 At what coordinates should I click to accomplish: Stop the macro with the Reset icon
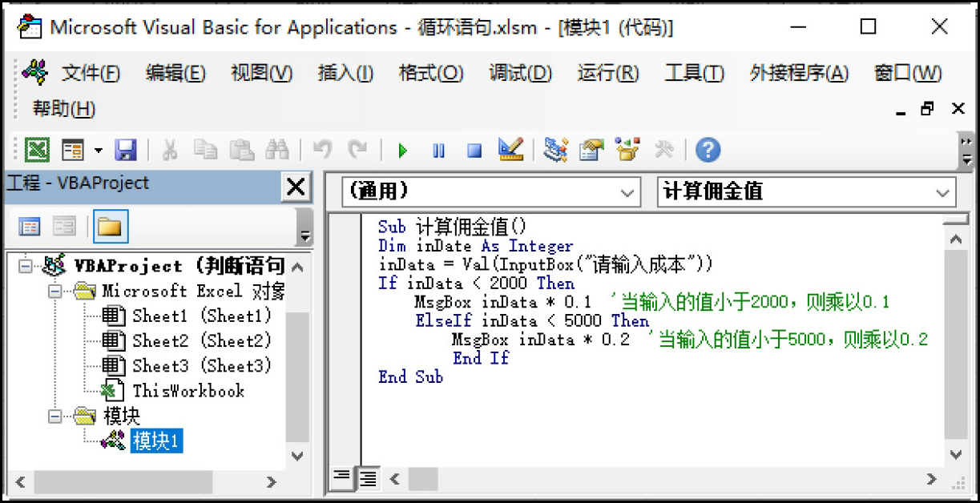click(474, 150)
